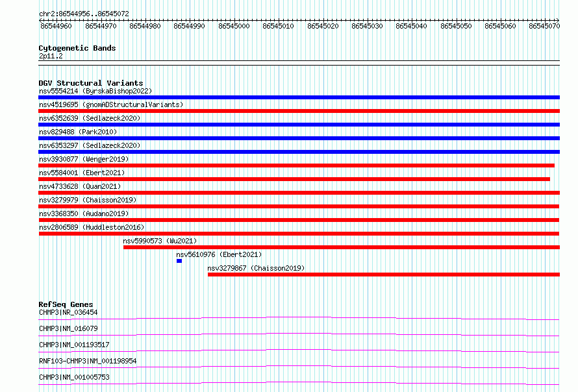Click nsv3368350 (Audano2019) variant label

[x=84, y=214]
